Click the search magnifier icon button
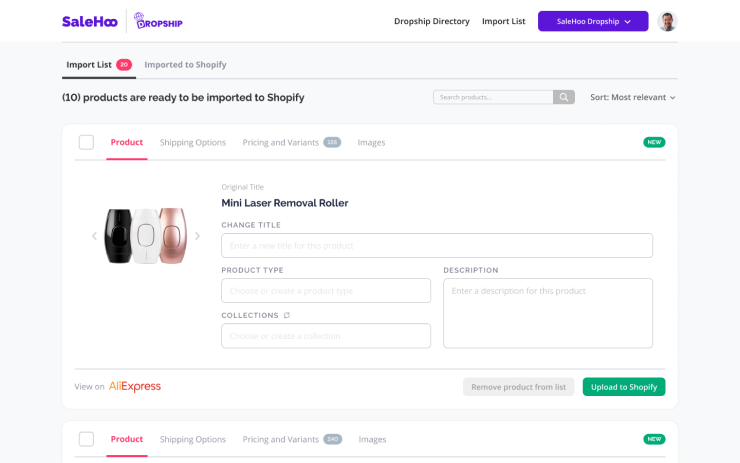This screenshot has width=740, height=463. click(563, 97)
